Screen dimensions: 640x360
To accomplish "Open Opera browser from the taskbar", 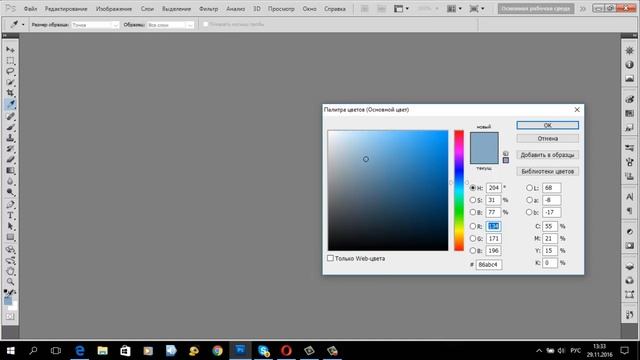I will [286, 350].
